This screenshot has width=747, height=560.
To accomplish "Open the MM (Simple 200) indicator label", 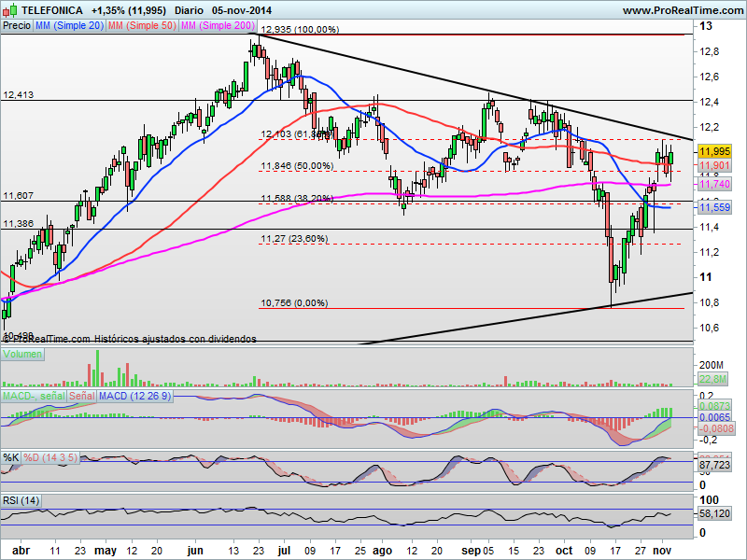I will (x=218, y=26).
